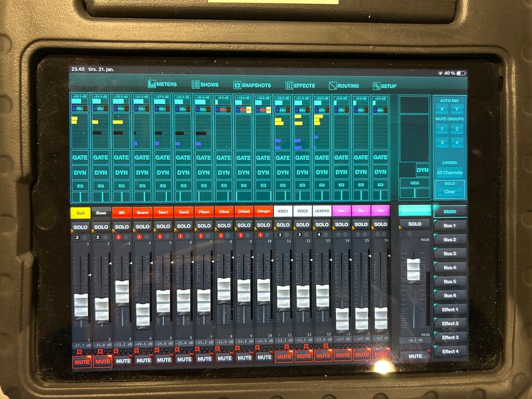The width and height of the screenshot is (532, 399).
Task: Solo the Guit channel
Action: pyautogui.click(x=80, y=227)
